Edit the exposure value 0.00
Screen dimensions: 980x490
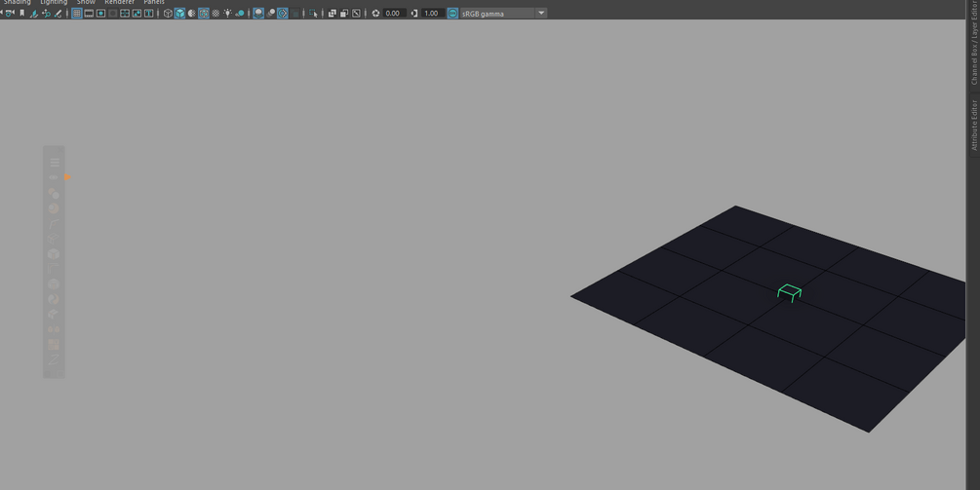pos(394,13)
